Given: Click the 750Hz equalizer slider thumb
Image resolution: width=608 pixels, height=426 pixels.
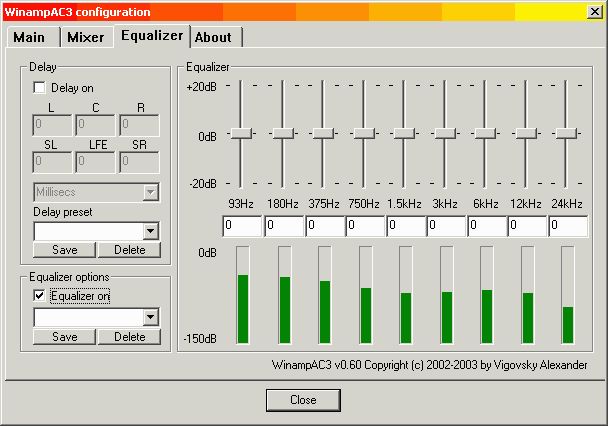Looking at the screenshot, I should [x=364, y=133].
